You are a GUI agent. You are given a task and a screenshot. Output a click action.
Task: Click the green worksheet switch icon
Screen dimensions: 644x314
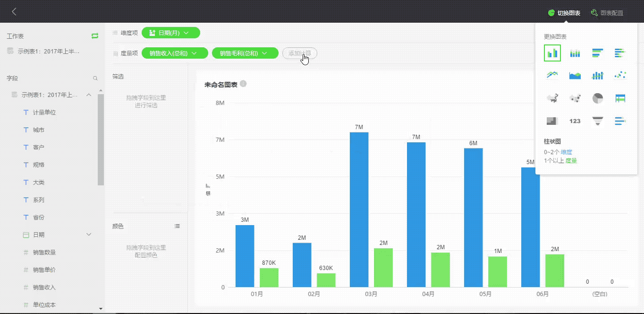click(x=95, y=36)
